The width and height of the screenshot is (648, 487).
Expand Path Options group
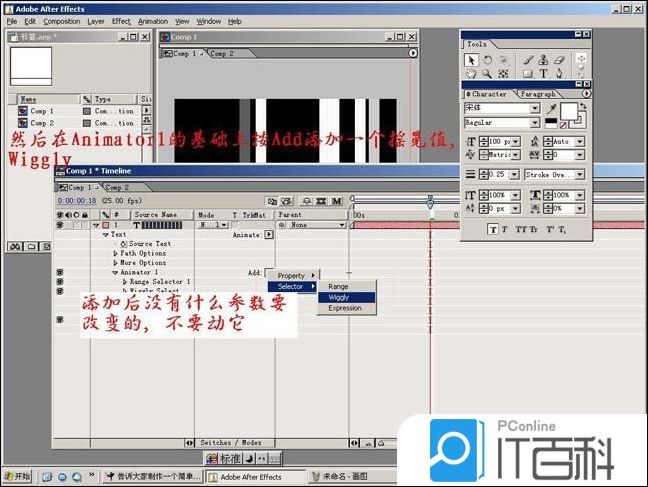pyautogui.click(x=115, y=253)
